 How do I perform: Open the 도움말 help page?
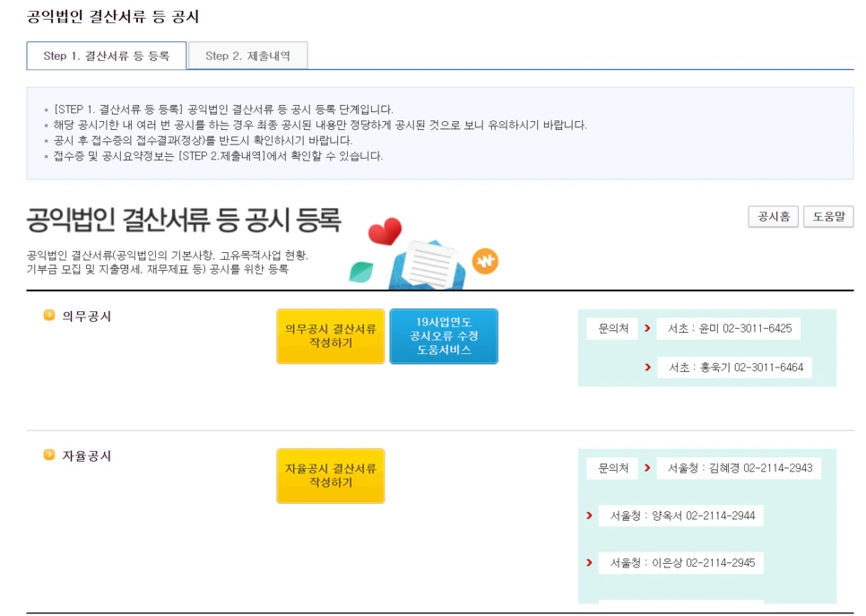coord(828,216)
